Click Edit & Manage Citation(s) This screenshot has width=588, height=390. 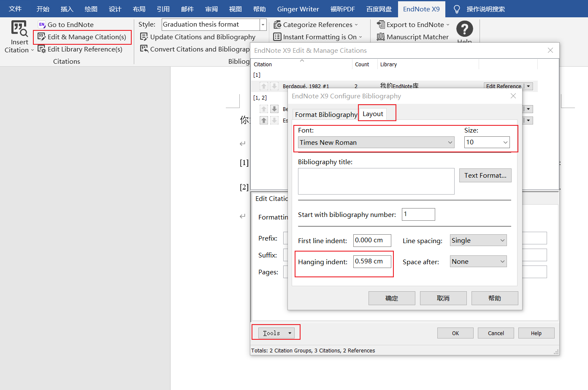click(82, 37)
